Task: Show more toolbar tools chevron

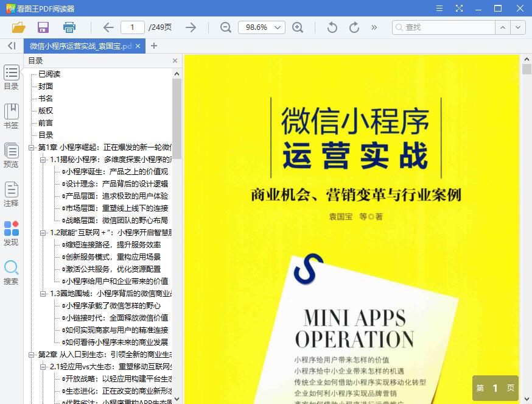Action: point(374,27)
